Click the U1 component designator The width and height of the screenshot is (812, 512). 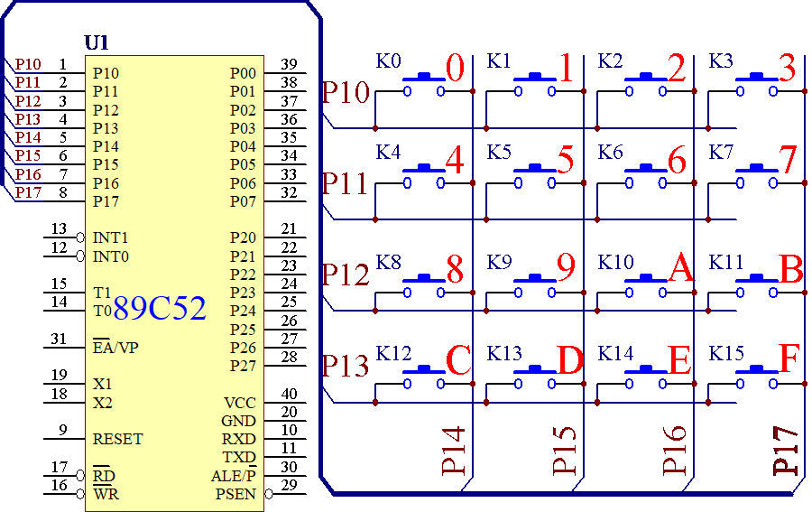point(97,43)
